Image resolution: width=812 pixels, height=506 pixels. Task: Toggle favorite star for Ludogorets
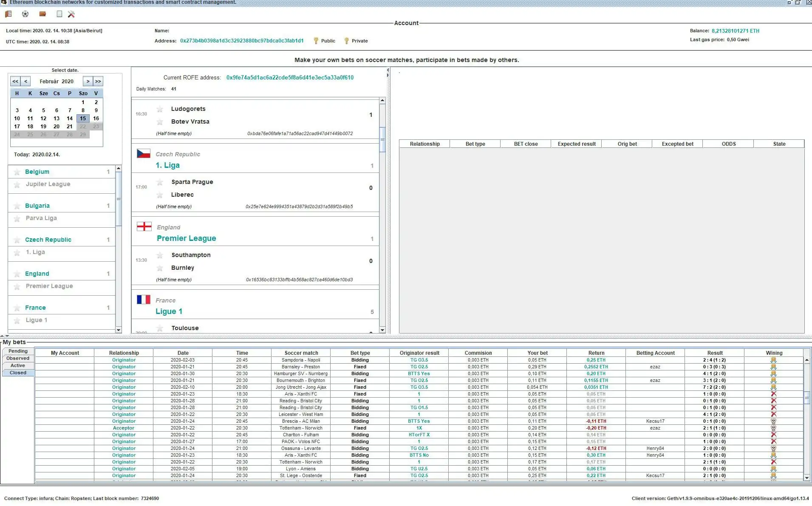[160, 109]
